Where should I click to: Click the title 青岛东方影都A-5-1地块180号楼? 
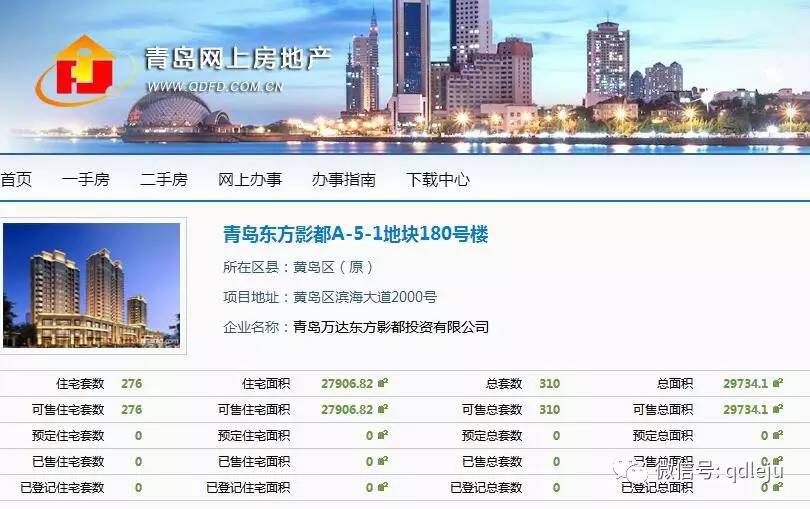point(355,234)
